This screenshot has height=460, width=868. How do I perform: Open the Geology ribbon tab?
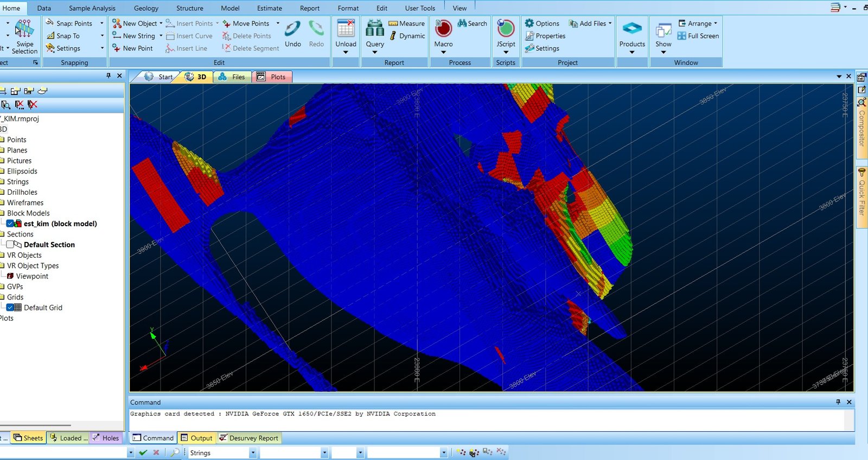(x=146, y=8)
